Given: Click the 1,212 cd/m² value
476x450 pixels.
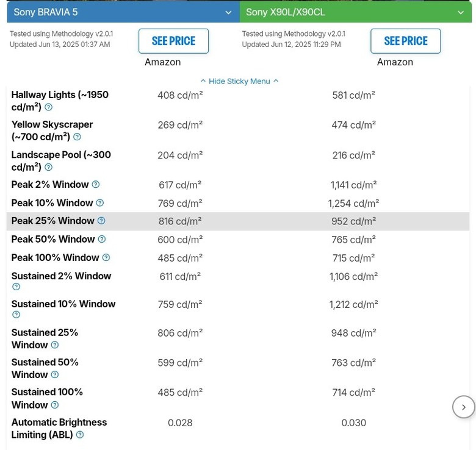Looking at the screenshot, I should click(x=354, y=304).
